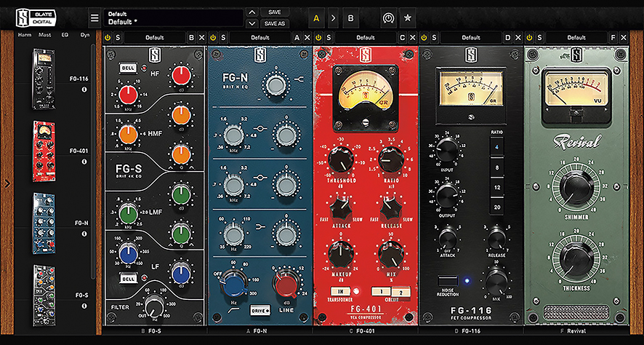Click the D slot letter on FG-116
The width and height of the screenshot is (644, 345).
coord(508,38)
